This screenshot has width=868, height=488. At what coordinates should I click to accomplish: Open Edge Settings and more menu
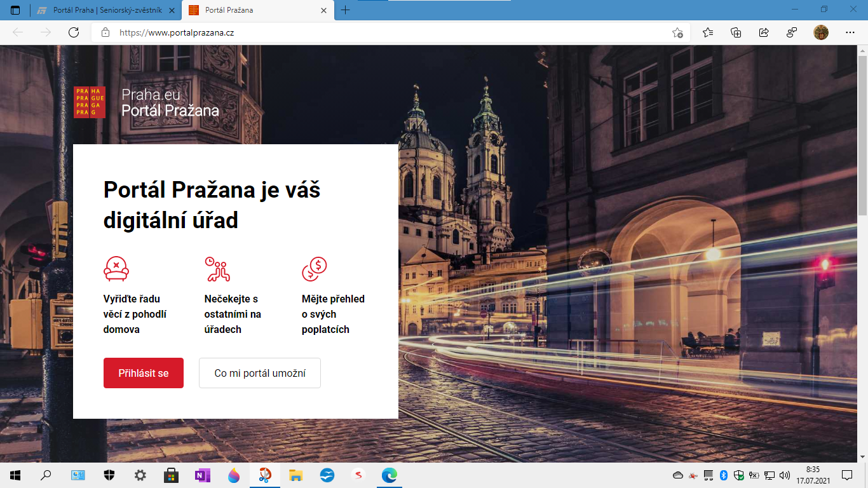850,33
